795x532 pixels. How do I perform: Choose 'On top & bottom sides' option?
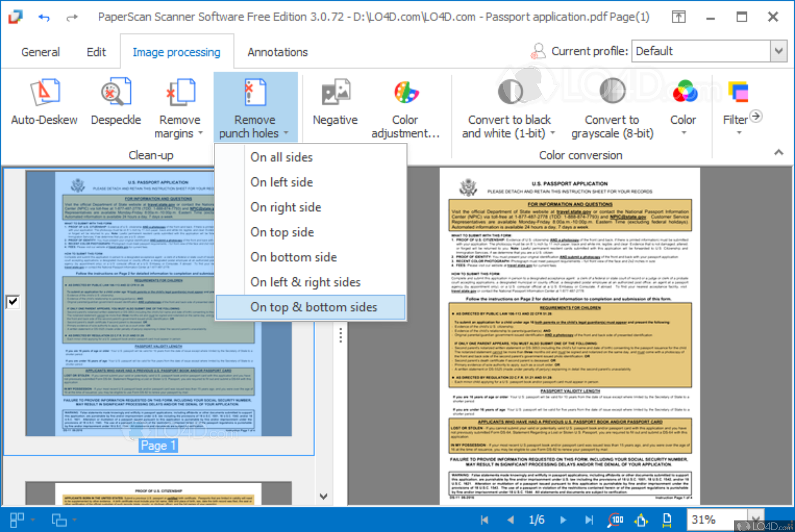tap(313, 307)
